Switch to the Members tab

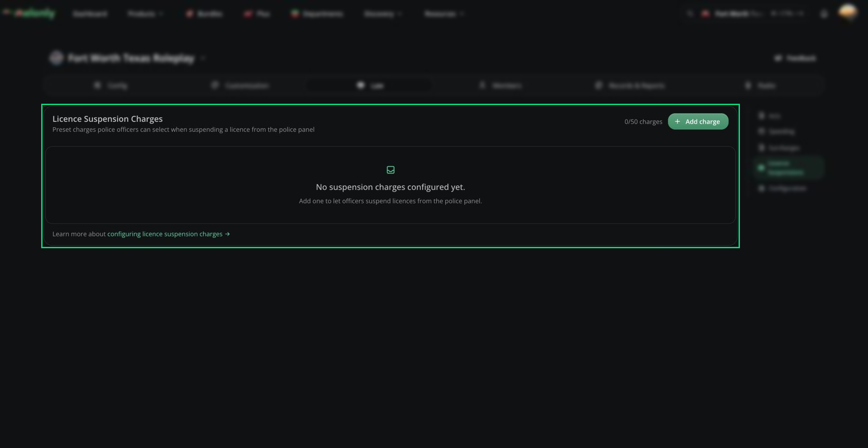501,86
